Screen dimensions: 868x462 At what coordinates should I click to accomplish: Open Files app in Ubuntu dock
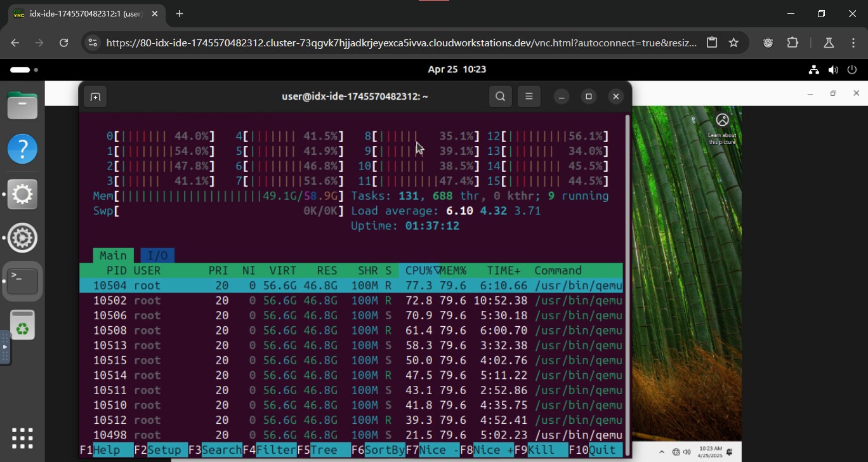22,105
